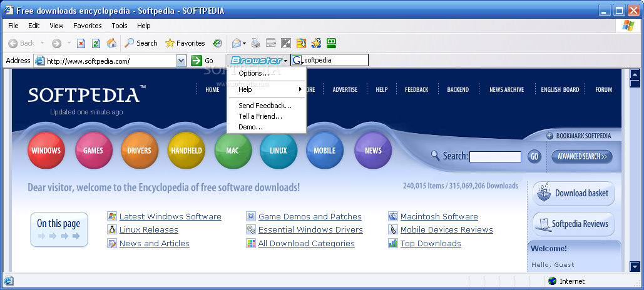The height and width of the screenshot is (290, 644).
Task: Click the Advanced Search button
Action: click(582, 156)
